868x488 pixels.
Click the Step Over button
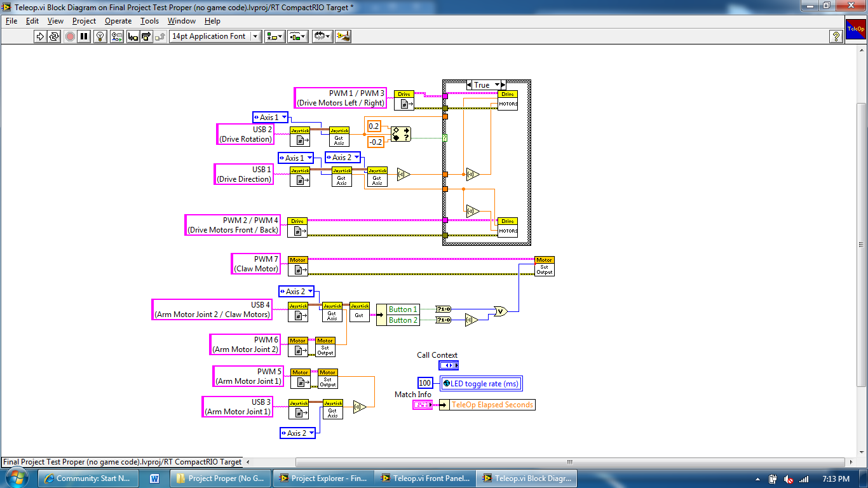147,36
